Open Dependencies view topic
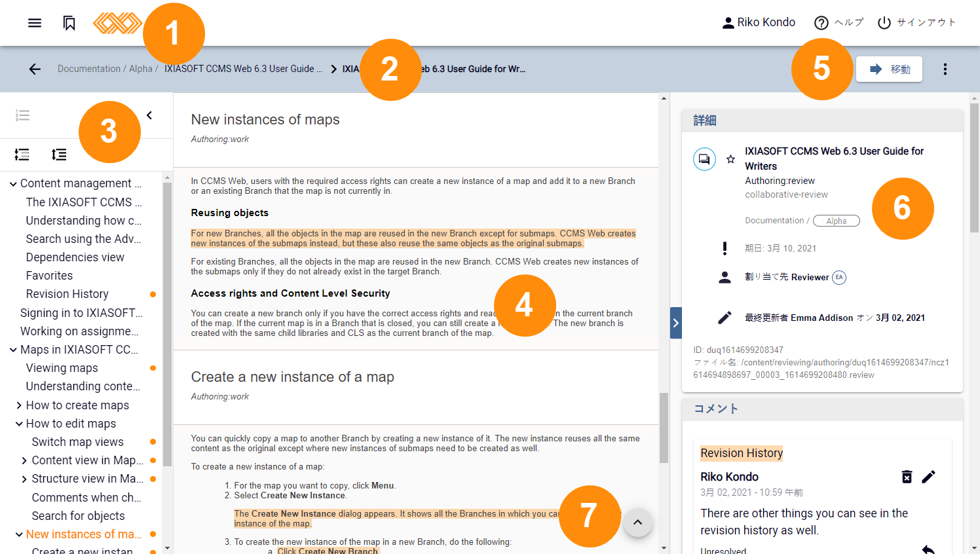 [75, 257]
